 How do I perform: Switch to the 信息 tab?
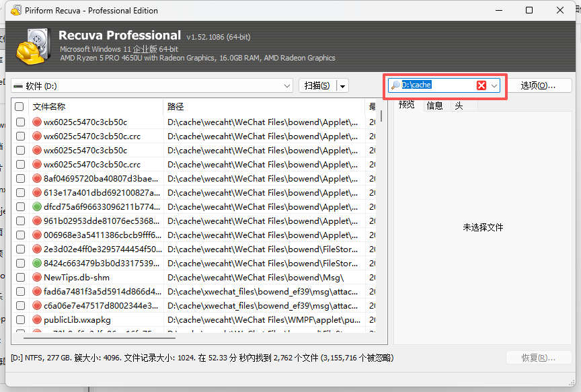click(x=434, y=106)
